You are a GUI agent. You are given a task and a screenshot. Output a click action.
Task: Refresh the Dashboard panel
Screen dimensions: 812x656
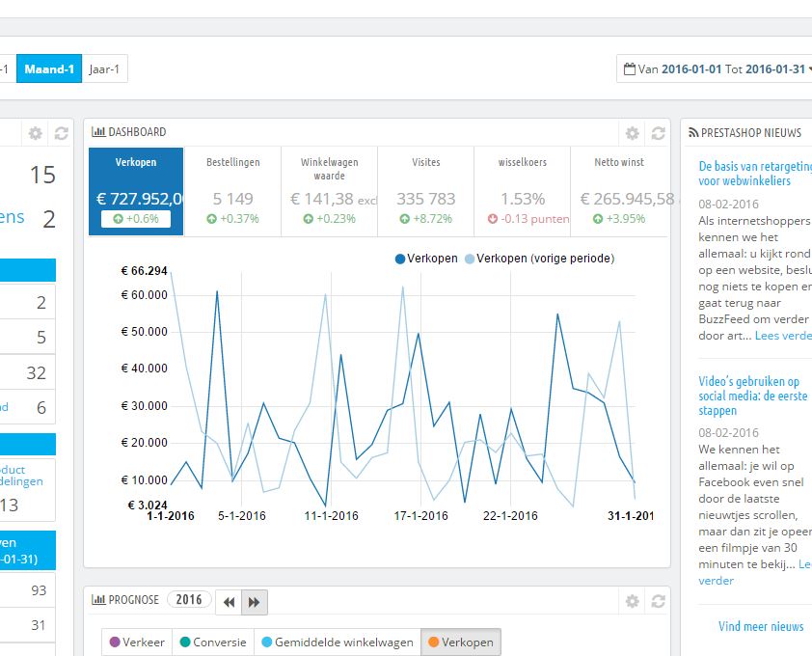click(659, 133)
